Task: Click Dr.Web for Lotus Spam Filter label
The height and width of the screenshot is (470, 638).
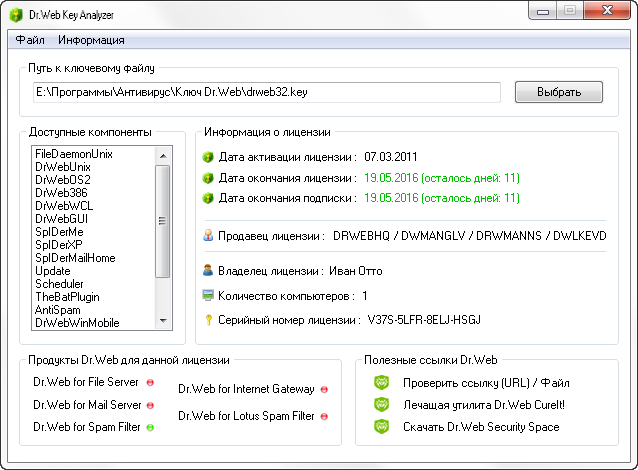Action: pos(246,416)
